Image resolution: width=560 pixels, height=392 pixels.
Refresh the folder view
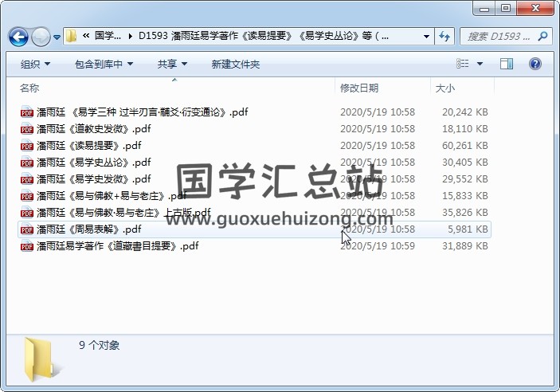pyautogui.click(x=444, y=36)
